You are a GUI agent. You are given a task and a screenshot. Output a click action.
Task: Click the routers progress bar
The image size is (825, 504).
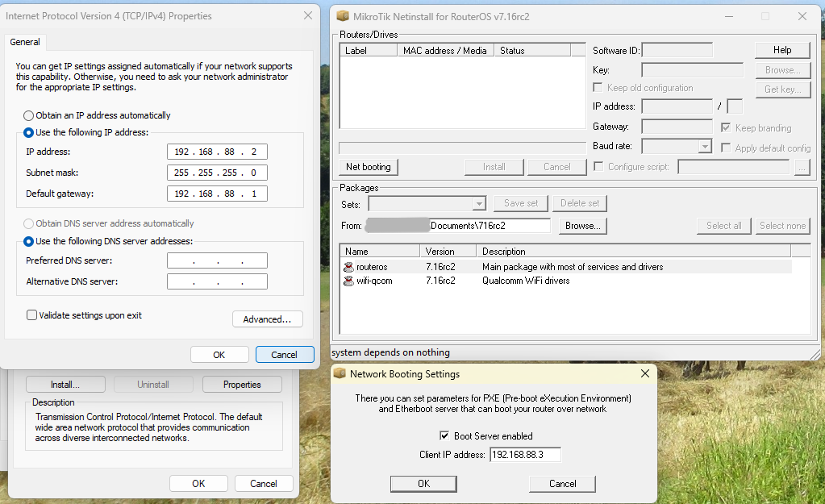(x=462, y=148)
